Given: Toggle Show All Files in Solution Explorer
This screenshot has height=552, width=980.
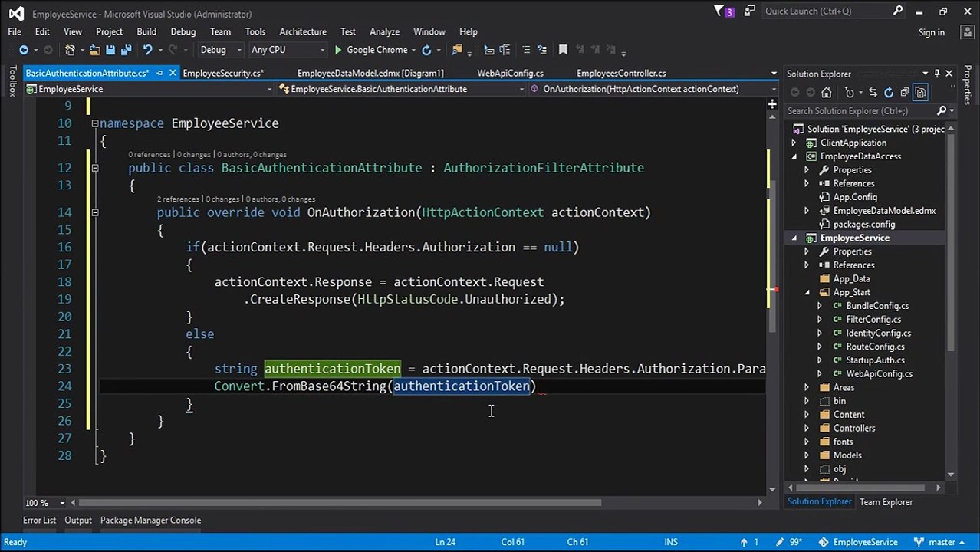Looking at the screenshot, I should click(921, 93).
